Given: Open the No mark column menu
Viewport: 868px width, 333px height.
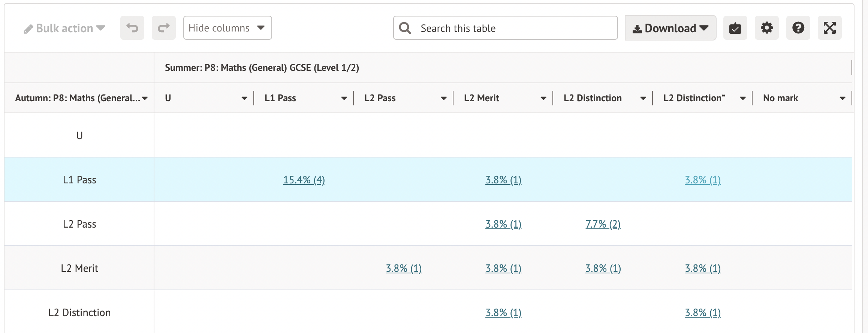Looking at the screenshot, I should coord(842,98).
